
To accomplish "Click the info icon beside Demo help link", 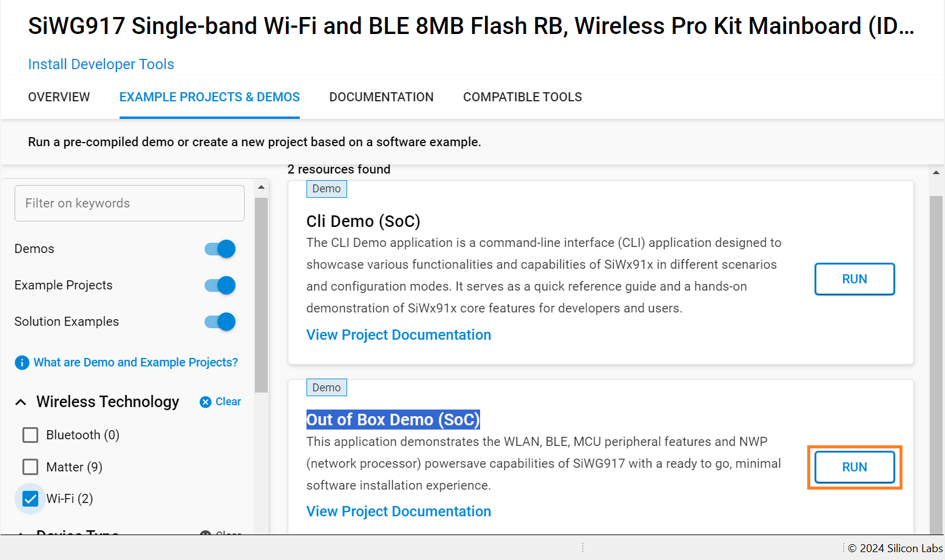I will point(21,363).
